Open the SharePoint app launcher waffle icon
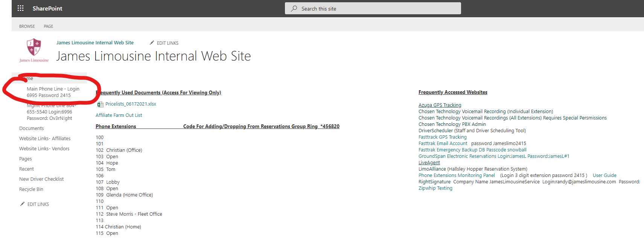This screenshot has width=644, height=248. (x=20, y=8)
